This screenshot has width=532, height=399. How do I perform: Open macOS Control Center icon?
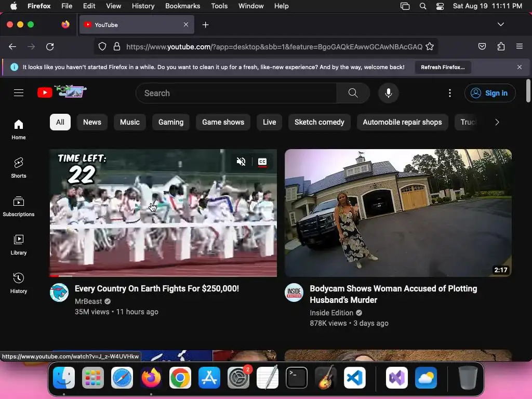440,6
